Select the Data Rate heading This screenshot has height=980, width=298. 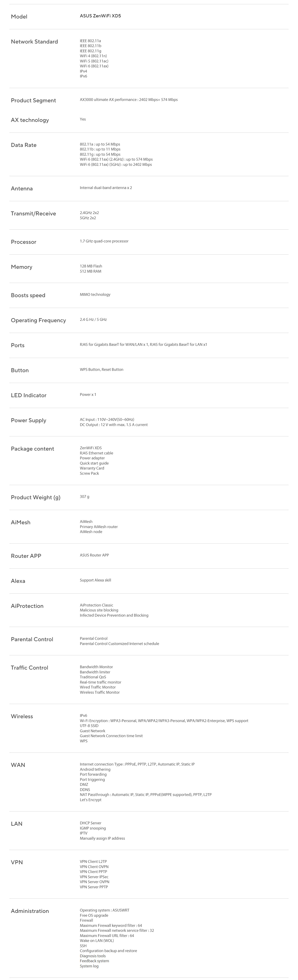click(24, 145)
